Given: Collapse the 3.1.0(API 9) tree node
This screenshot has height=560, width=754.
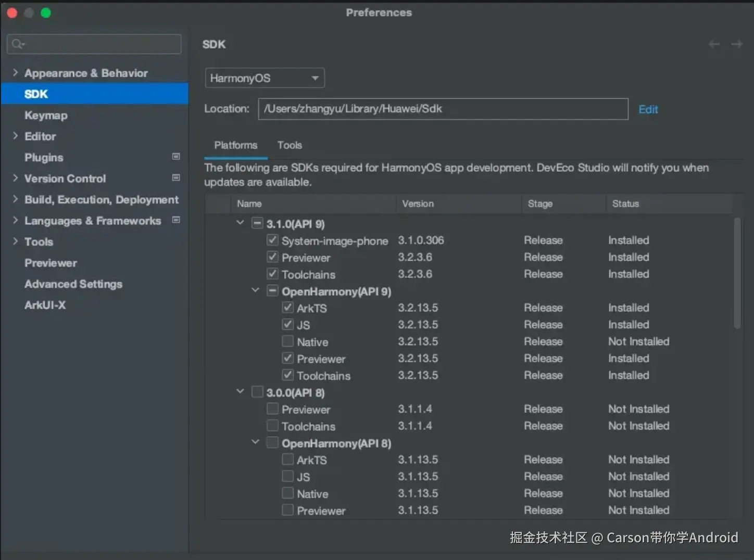Looking at the screenshot, I should click(240, 223).
